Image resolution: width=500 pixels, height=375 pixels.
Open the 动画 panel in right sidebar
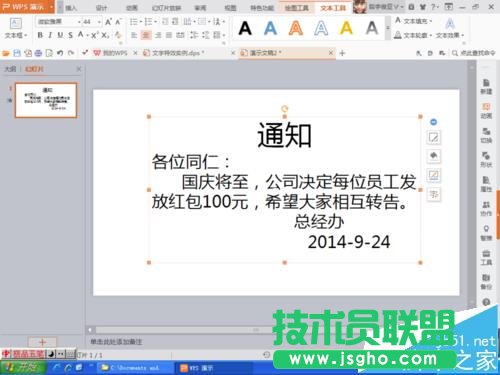486,111
